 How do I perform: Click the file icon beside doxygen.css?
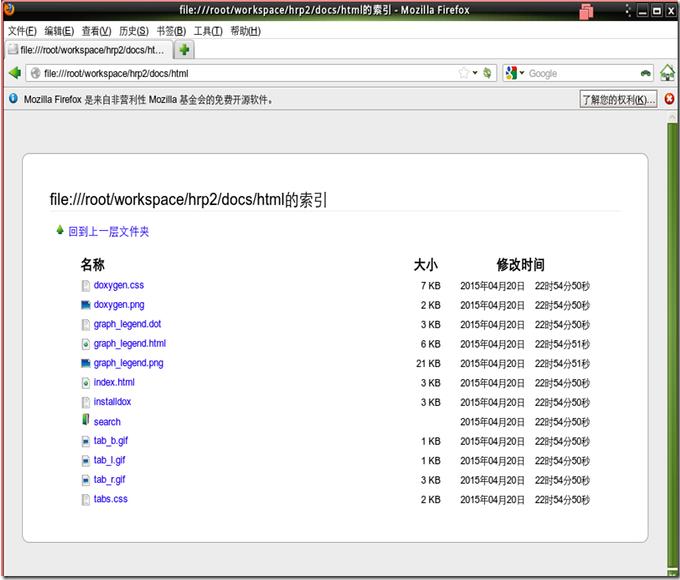[x=85, y=285]
